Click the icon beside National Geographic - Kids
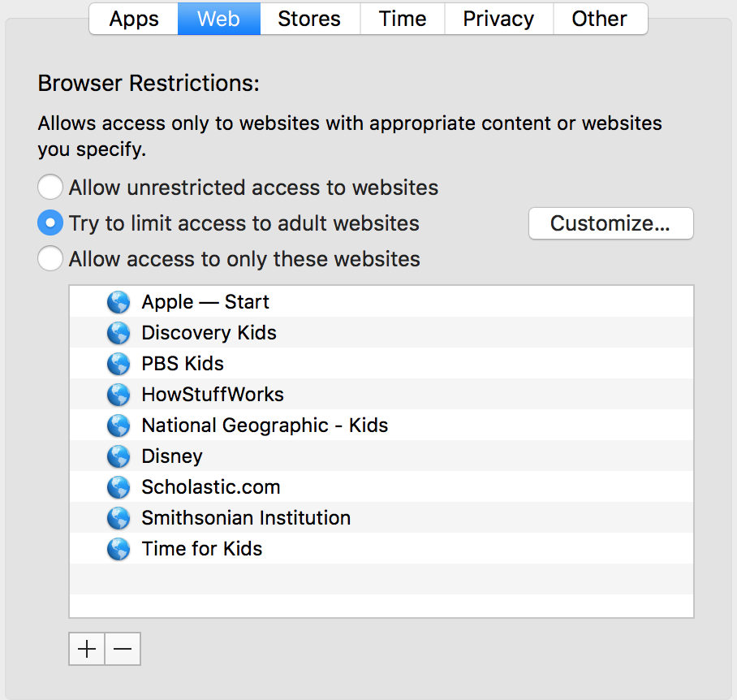The image size is (737, 700). click(x=119, y=425)
